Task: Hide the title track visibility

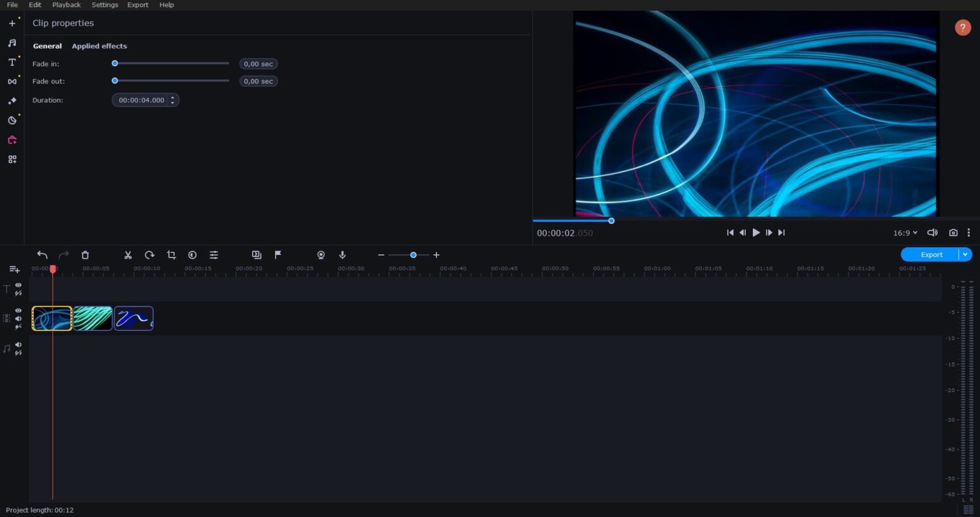Action: tap(18, 285)
